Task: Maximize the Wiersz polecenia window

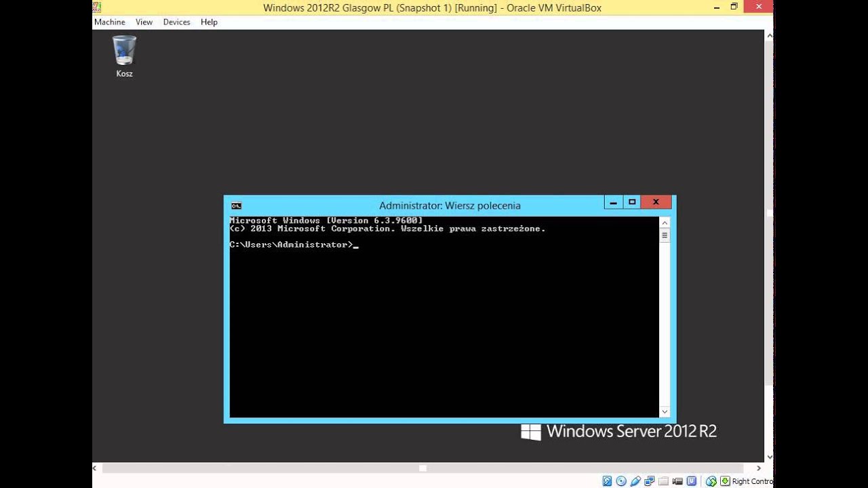Action: point(632,202)
